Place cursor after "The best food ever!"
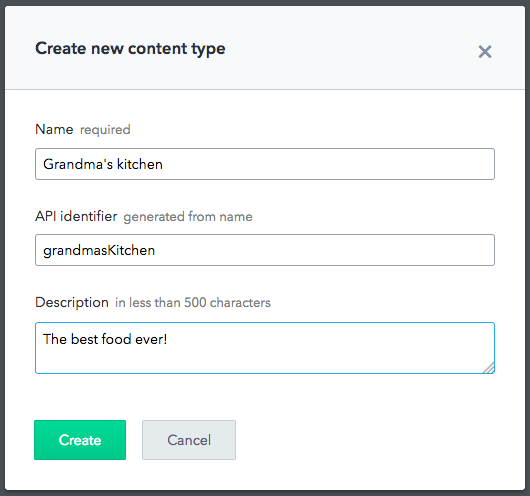This screenshot has width=530, height=496. (168, 339)
